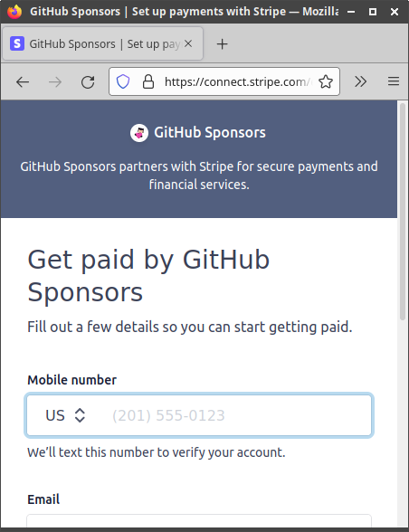Open the US country code selector
This screenshot has width=409, height=532.
click(65, 415)
